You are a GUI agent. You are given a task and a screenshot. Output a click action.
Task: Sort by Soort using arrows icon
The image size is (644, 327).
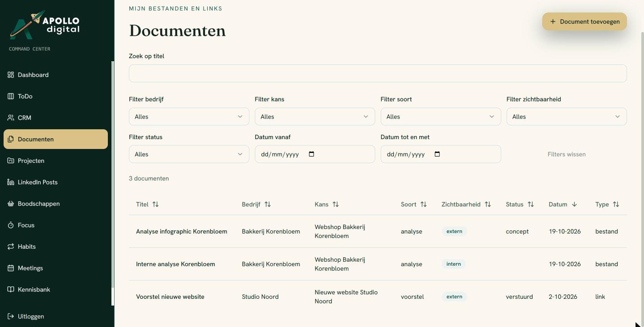pos(423,204)
